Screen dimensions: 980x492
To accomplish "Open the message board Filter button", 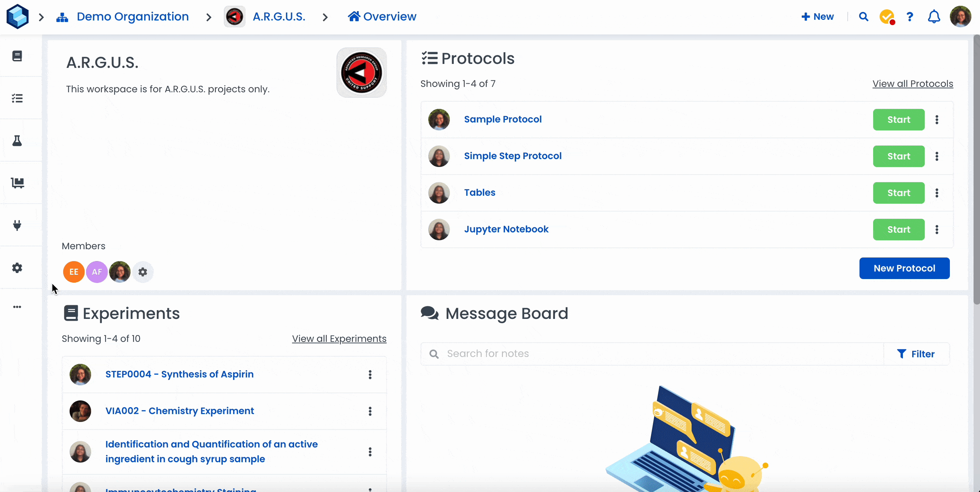I will [x=916, y=354].
